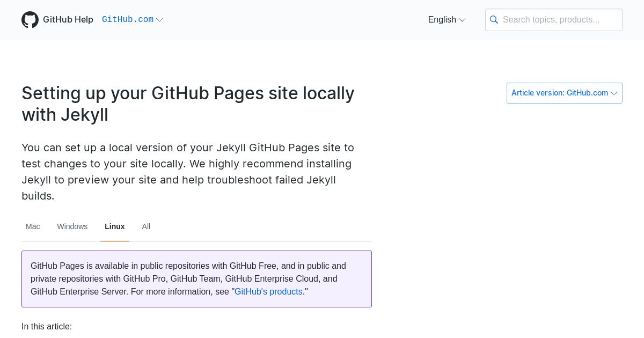Image resolution: width=644 pixels, height=338 pixels.
Task: Open the English language selector
Action: [x=447, y=20]
